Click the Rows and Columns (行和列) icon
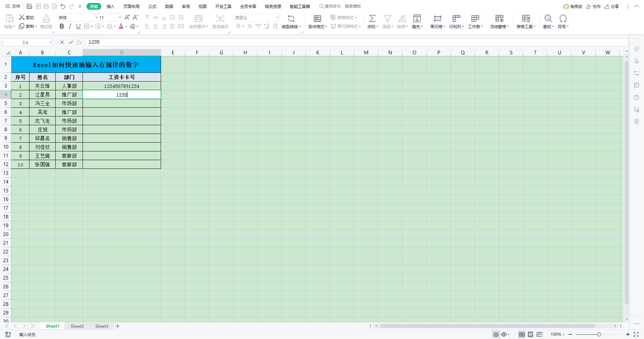The image size is (644, 339). (456, 18)
